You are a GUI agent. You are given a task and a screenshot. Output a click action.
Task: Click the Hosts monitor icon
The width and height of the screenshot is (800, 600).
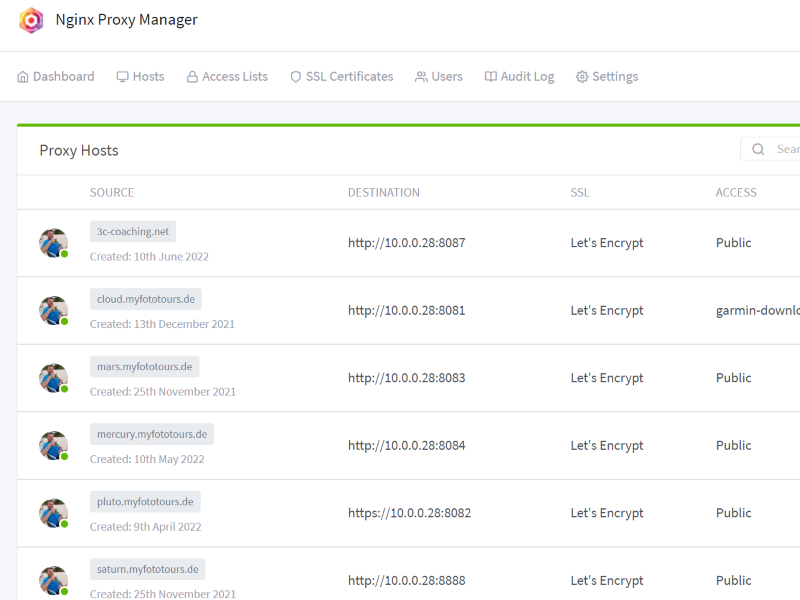pyautogui.click(x=122, y=77)
